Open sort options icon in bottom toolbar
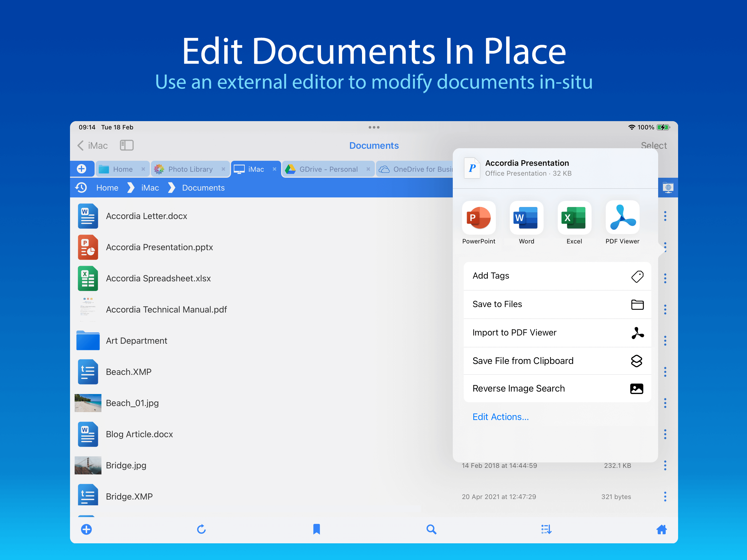 pos(546,529)
